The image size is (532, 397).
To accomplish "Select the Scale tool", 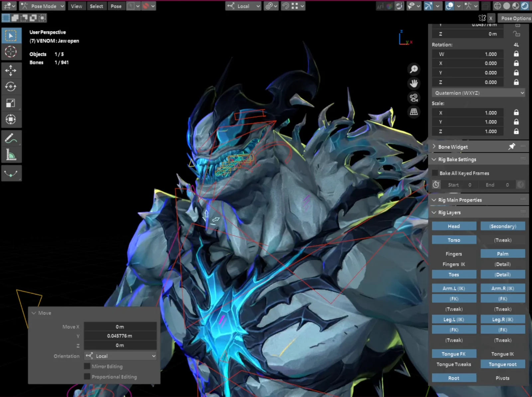I will [11, 103].
